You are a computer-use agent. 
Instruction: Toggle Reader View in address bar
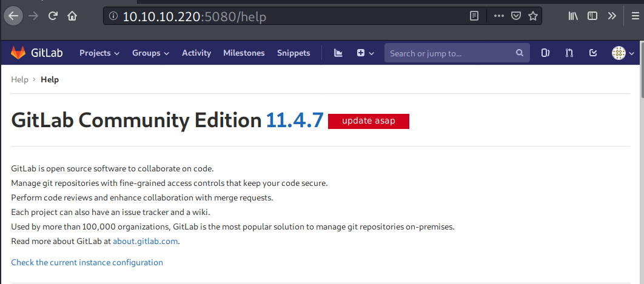pyautogui.click(x=474, y=16)
